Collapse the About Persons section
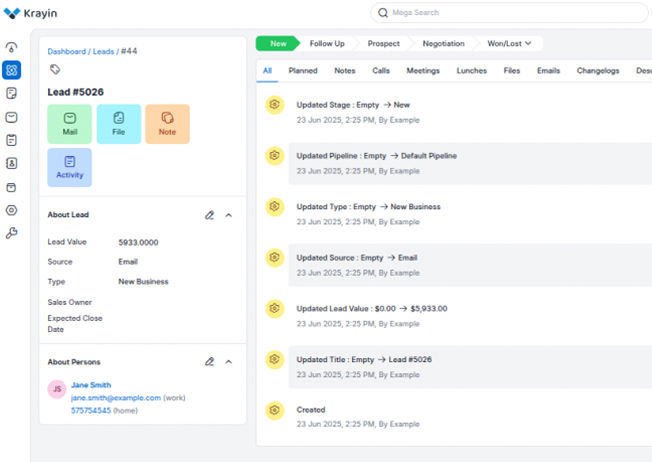Image resolution: width=652 pixels, height=462 pixels. point(228,361)
